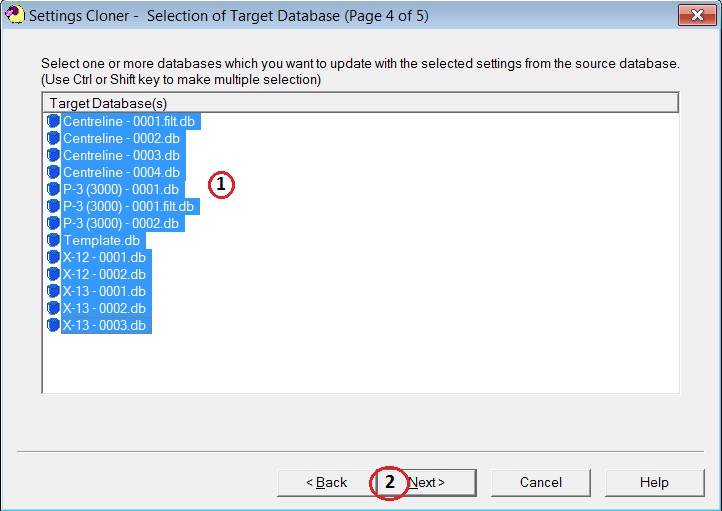This screenshot has height=511, width=722.
Task: Select Centreline - 0002.db in the list
Action: click(121, 138)
